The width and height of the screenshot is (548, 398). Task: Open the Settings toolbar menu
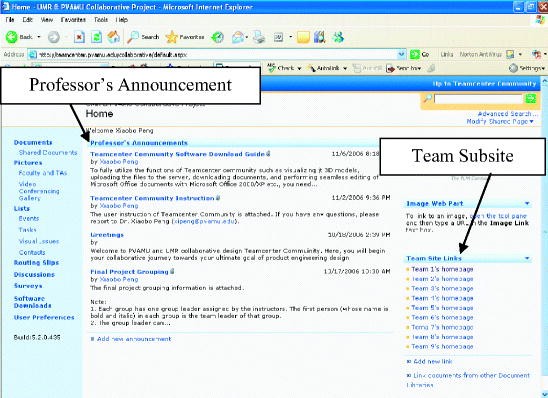(x=527, y=68)
